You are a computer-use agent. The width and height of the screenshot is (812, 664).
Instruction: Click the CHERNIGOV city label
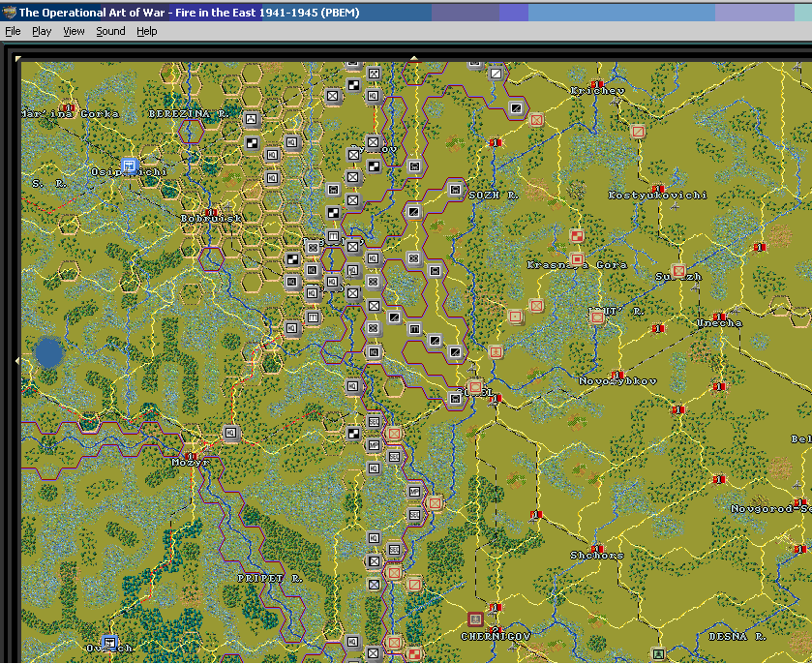tap(496, 637)
